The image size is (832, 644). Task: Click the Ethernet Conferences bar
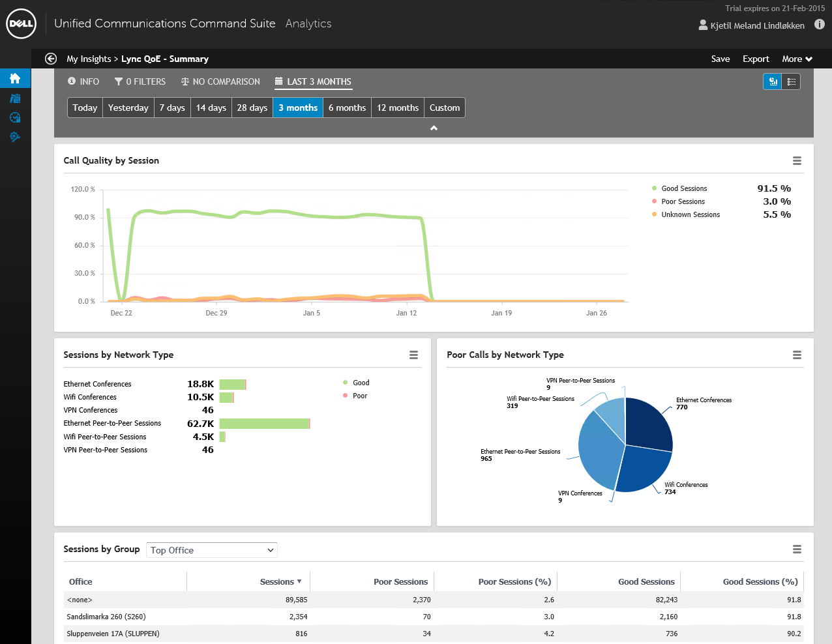(233, 384)
